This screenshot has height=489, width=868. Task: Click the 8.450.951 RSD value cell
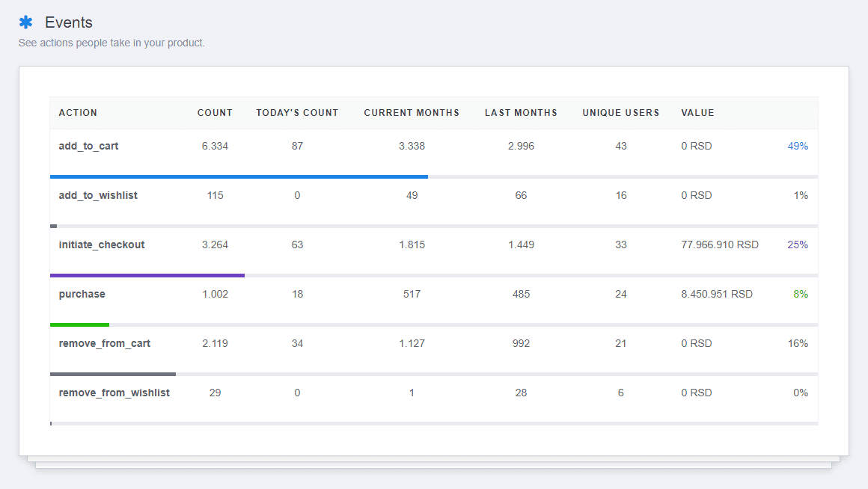(717, 295)
